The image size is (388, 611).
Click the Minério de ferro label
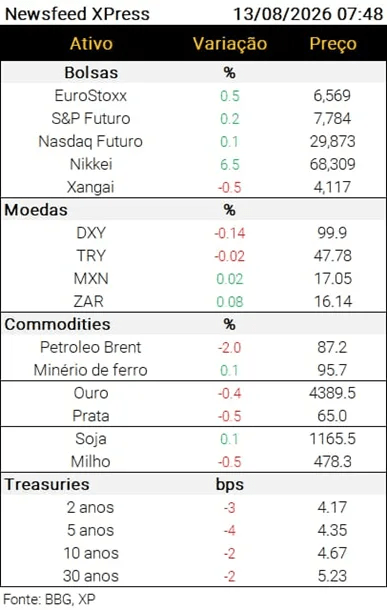[90, 370]
